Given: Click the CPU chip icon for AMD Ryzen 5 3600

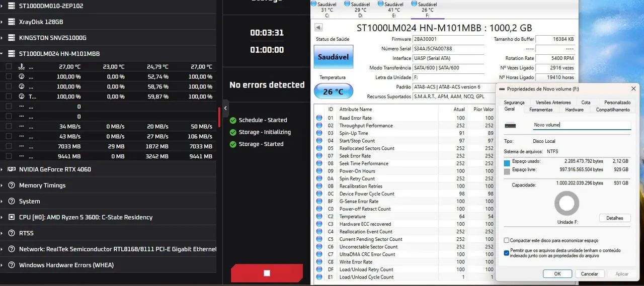Looking at the screenshot, I should point(11,217).
